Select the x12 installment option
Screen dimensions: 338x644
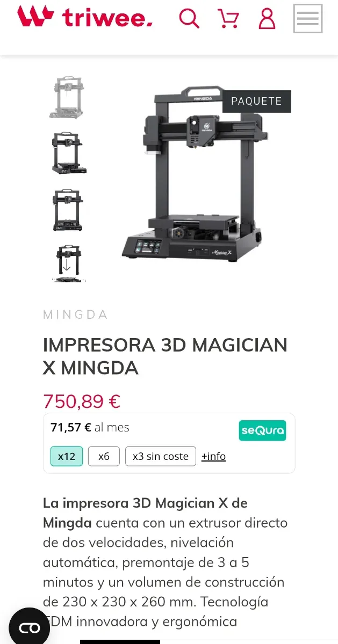(x=67, y=456)
